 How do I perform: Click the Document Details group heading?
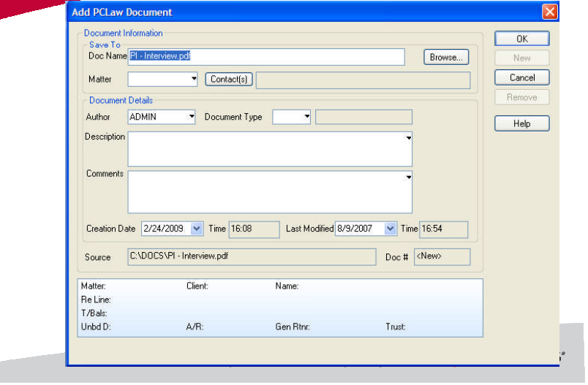121,100
